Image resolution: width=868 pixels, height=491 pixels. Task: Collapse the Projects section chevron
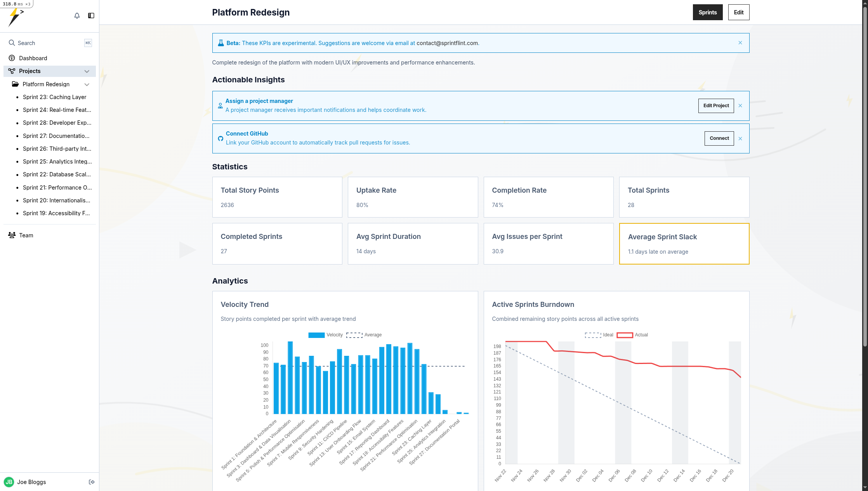pos(87,71)
